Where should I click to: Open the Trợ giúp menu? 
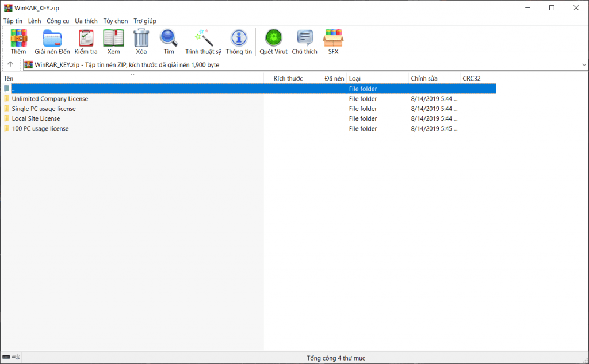pos(144,21)
